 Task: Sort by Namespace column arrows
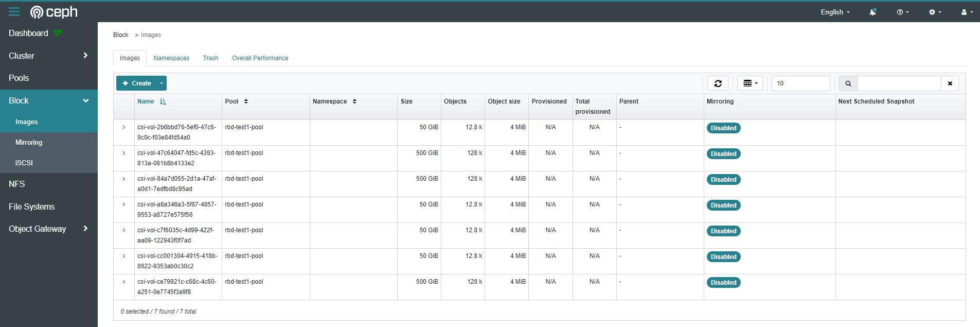[x=354, y=101]
